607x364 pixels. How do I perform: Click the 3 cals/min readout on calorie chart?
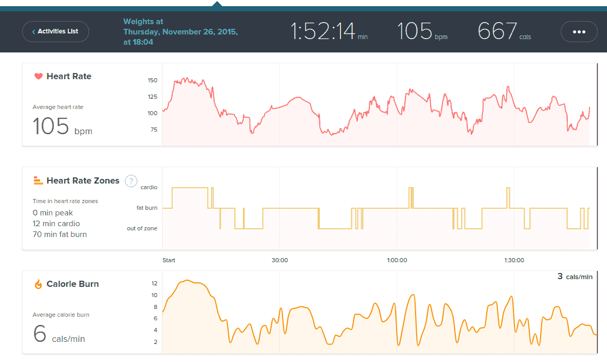tap(575, 277)
